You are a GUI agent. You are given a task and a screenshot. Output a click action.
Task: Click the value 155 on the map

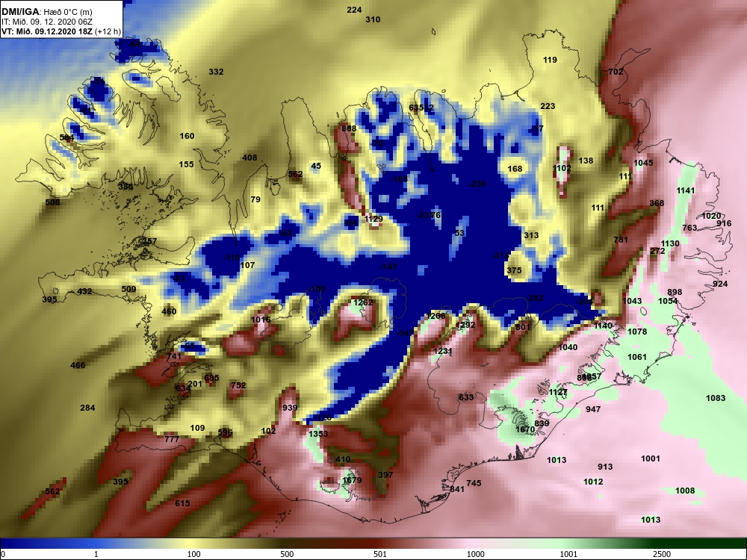pyautogui.click(x=186, y=164)
